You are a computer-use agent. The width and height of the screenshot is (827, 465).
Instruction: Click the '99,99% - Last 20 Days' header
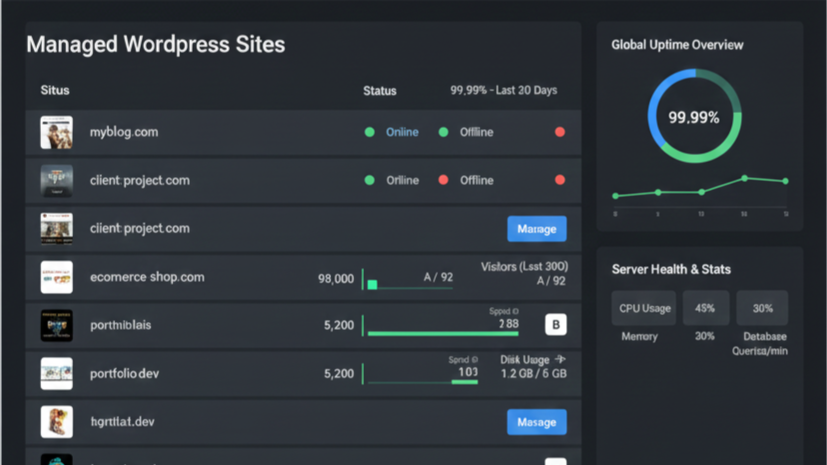point(504,90)
